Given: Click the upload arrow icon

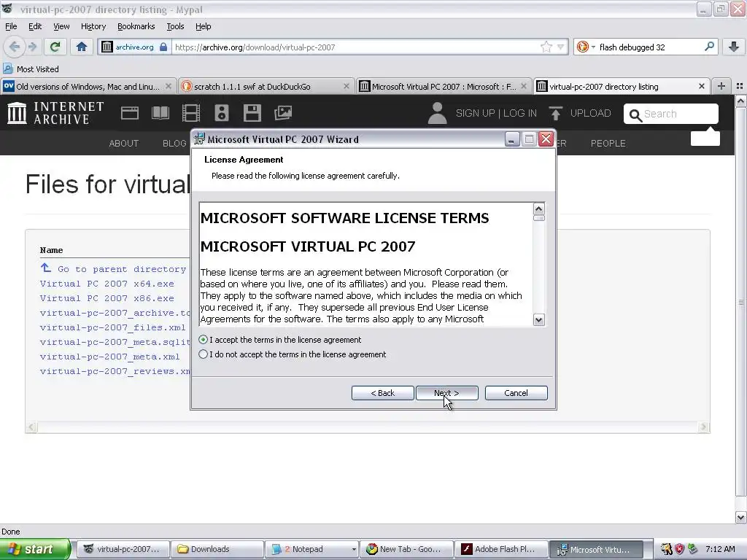Looking at the screenshot, I should click(x=555, y=113).
